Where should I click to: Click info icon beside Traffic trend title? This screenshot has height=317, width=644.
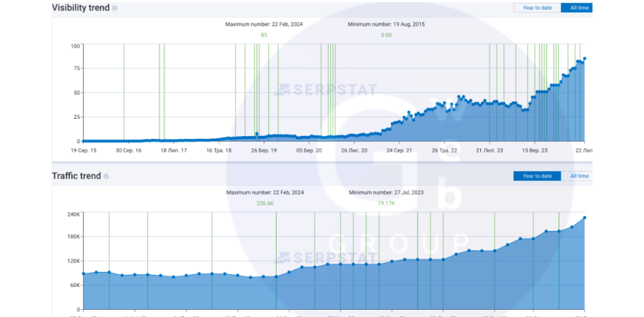106,176
